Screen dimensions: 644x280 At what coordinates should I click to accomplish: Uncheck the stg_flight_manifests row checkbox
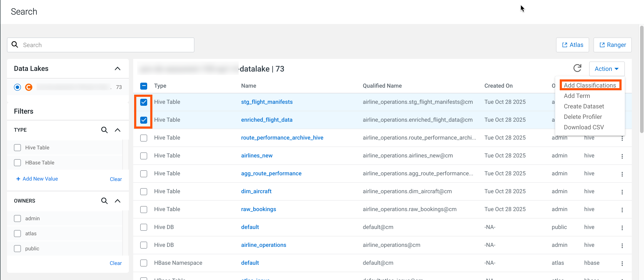pos(143,102)
